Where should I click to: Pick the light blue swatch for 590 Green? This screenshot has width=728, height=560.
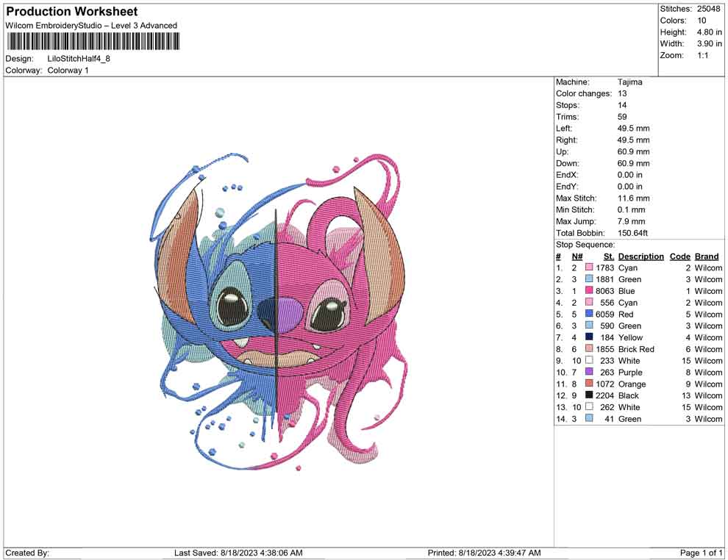pos(589,326)
